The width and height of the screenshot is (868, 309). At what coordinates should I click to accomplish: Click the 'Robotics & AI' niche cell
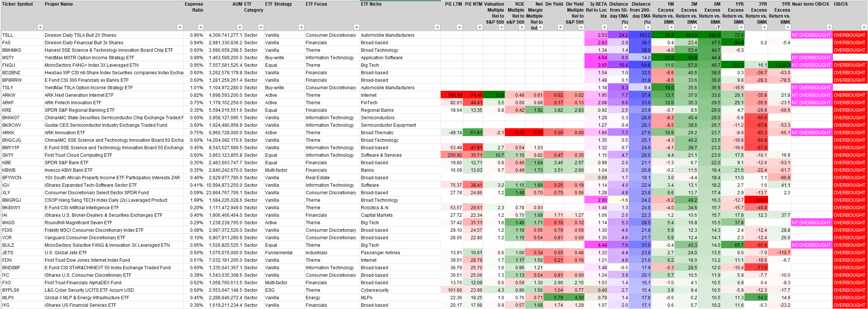point(400,208)
